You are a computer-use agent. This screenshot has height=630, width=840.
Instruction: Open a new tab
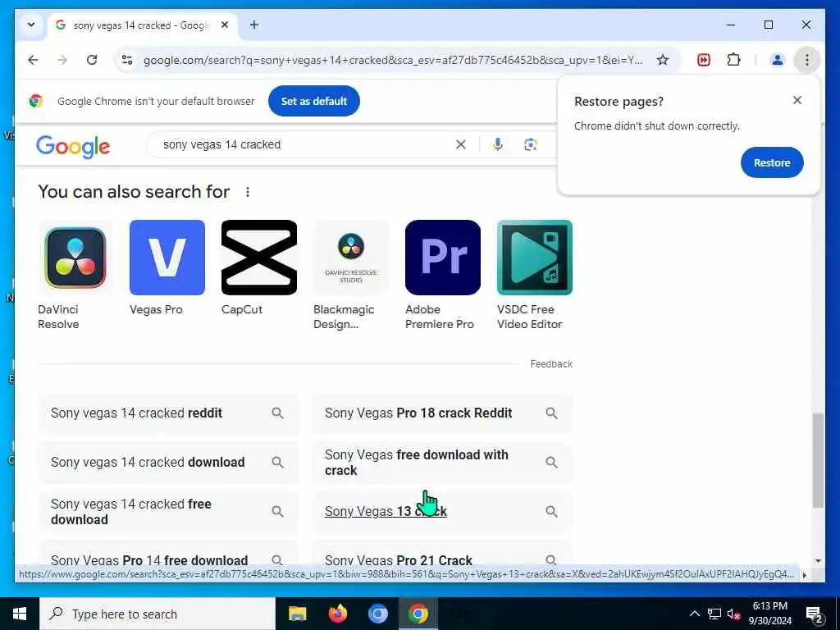click(254, 25)
